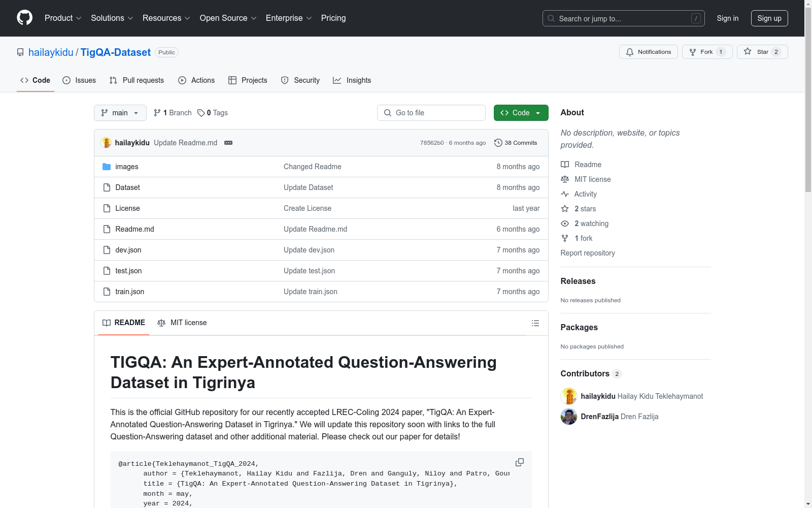Image resolution: width=812 pixels, height=508 pixels.
Task: Copy the citation code block
Action: (520, 462)
